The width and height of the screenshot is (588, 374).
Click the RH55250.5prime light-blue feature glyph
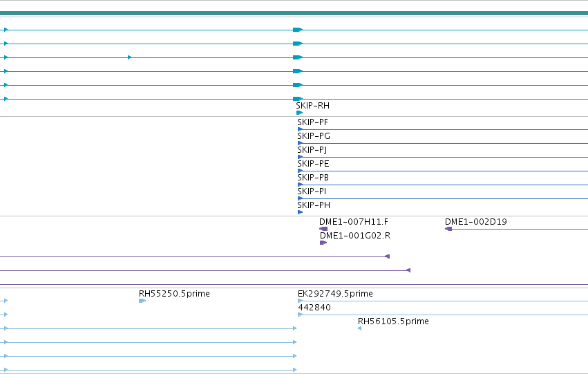click(142, 301)
